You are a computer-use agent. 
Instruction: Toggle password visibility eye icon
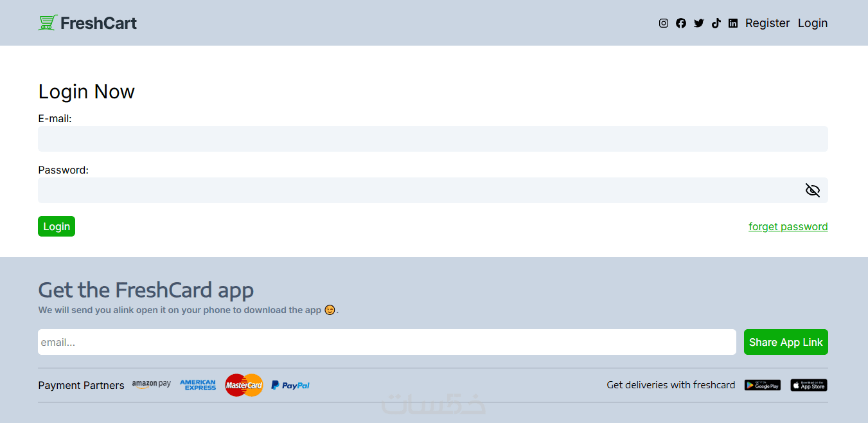point(813,190)
